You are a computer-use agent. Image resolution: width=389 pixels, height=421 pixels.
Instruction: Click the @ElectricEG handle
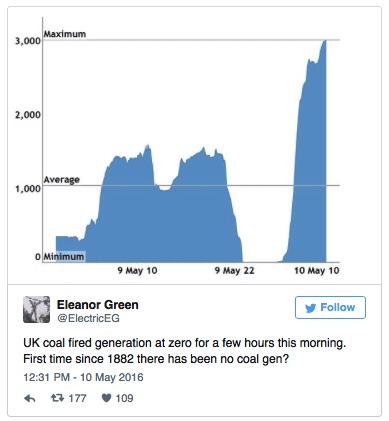pos(88,318)
